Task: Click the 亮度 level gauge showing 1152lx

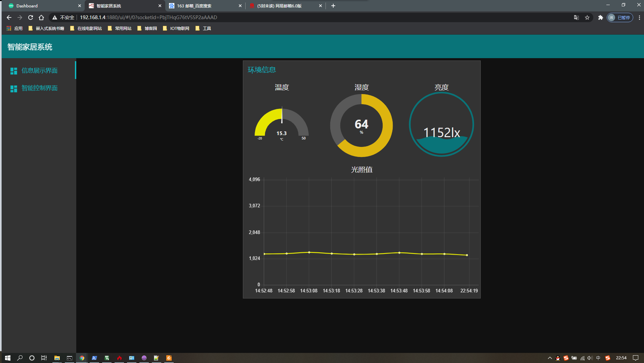Action: (441, 124)
